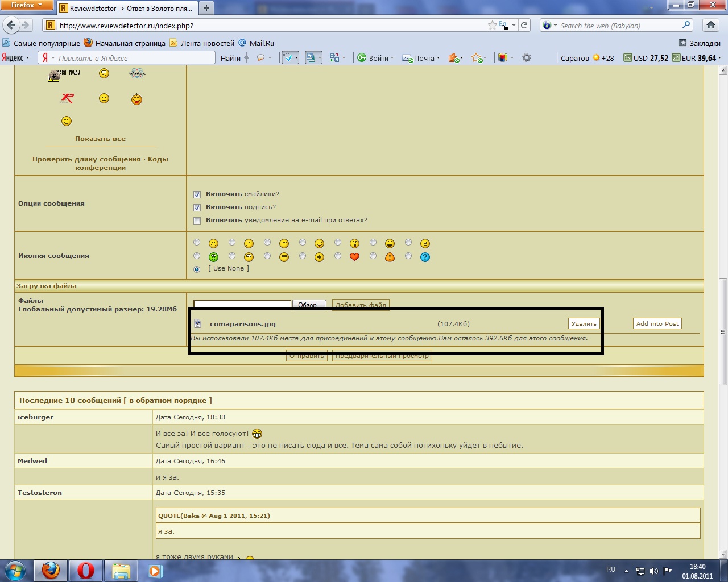This screenshot has height=582, width=728.
Task: Click the browser Back arrow button
Action: [x=11, y=26]
